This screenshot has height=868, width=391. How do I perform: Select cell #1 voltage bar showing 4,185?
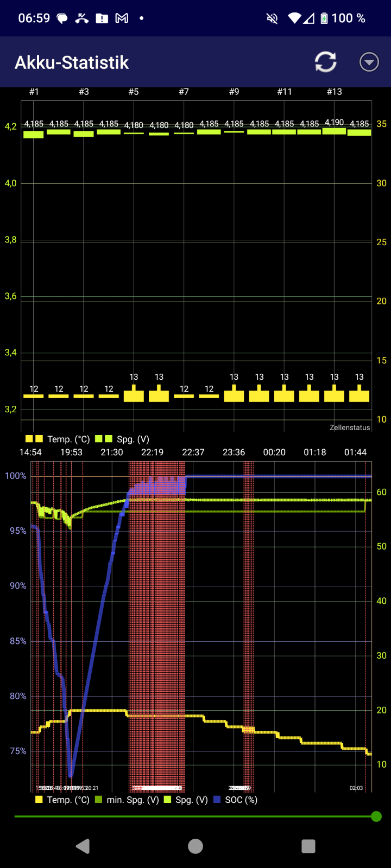click(34, 134)
